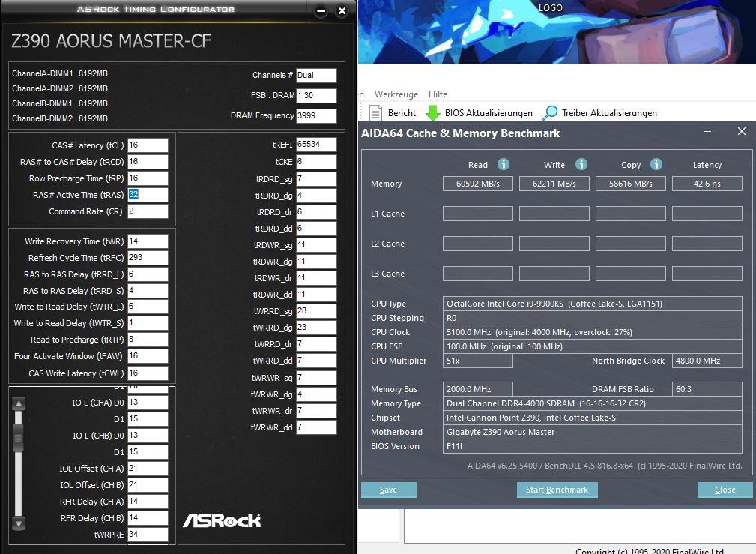The height and width of the screenshot is (554, 756).
Task: Click the tCKE value field
Action: pos(316,162)
